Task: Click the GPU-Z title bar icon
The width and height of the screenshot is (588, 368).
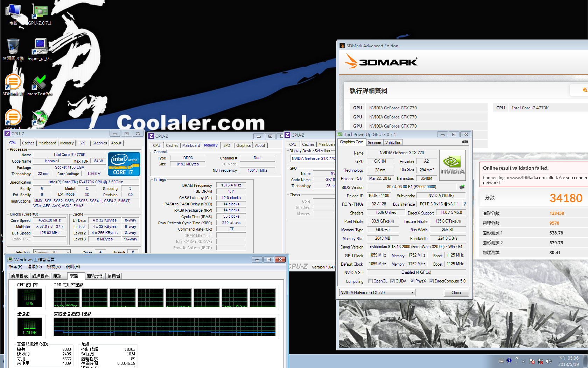Action: pyautogui.click(x=340, y=134)
